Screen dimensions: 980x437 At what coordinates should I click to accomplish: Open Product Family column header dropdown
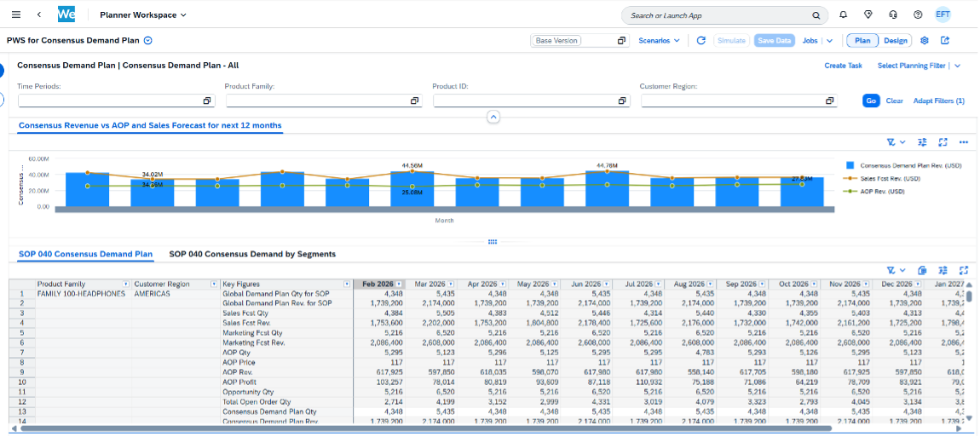coord(126,284)
